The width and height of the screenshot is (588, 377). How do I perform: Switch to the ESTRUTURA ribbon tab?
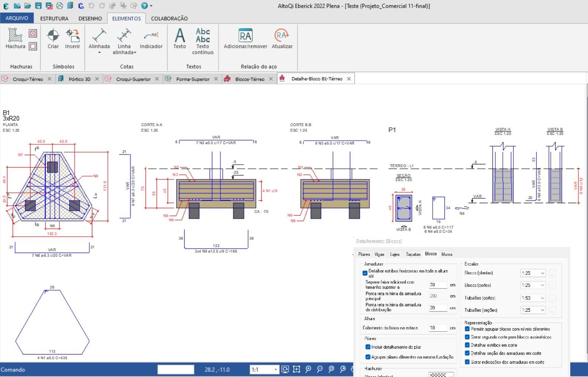tap(54, 18)
